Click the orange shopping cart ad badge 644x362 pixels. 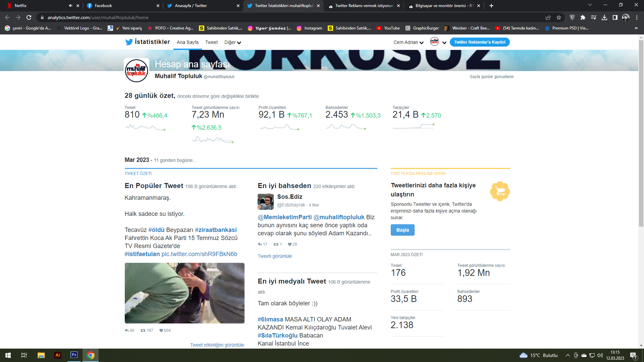(x=500, y=191)
